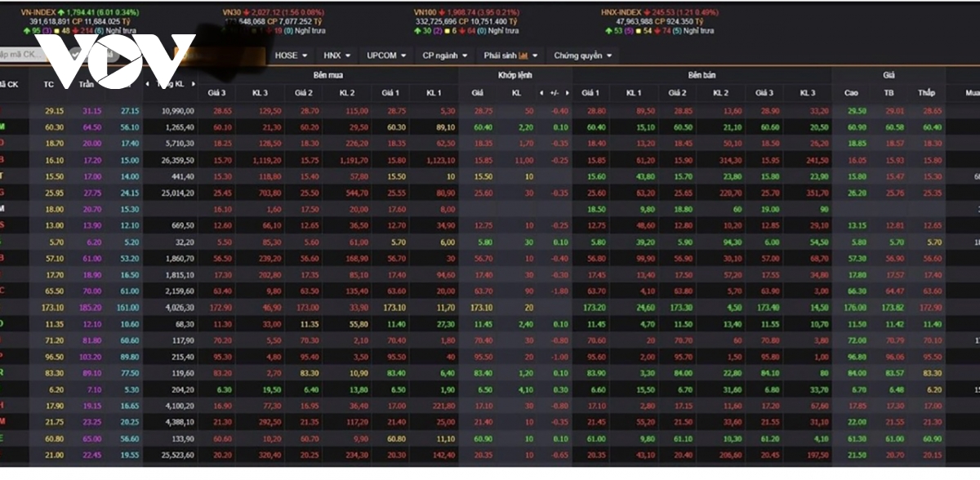Expand the HNX dropdown menu

336,56
